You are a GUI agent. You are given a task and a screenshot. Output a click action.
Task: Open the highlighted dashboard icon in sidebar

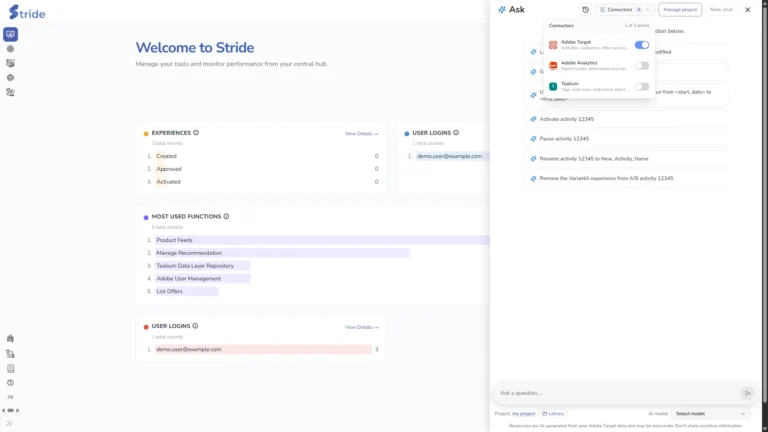click(x=10, y=34)
